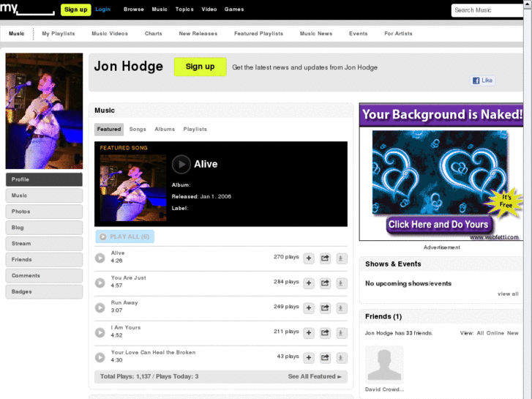Download the song Alive

[341, 258]
